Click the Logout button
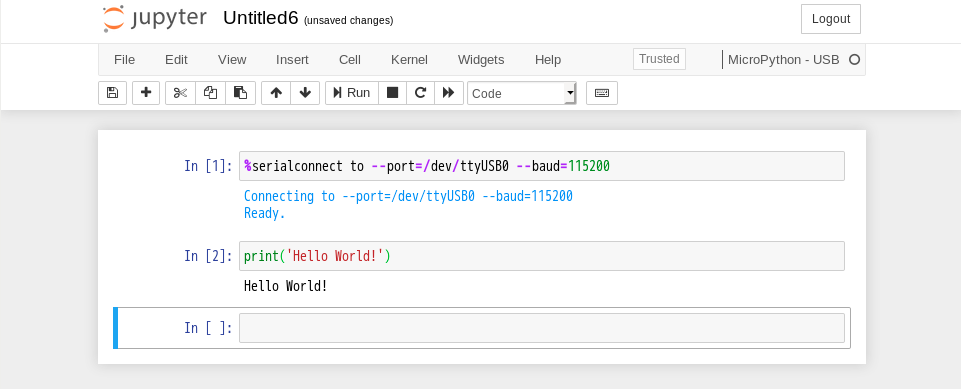Viewport: 961px width, 389px height. click(x=830, y=19)
